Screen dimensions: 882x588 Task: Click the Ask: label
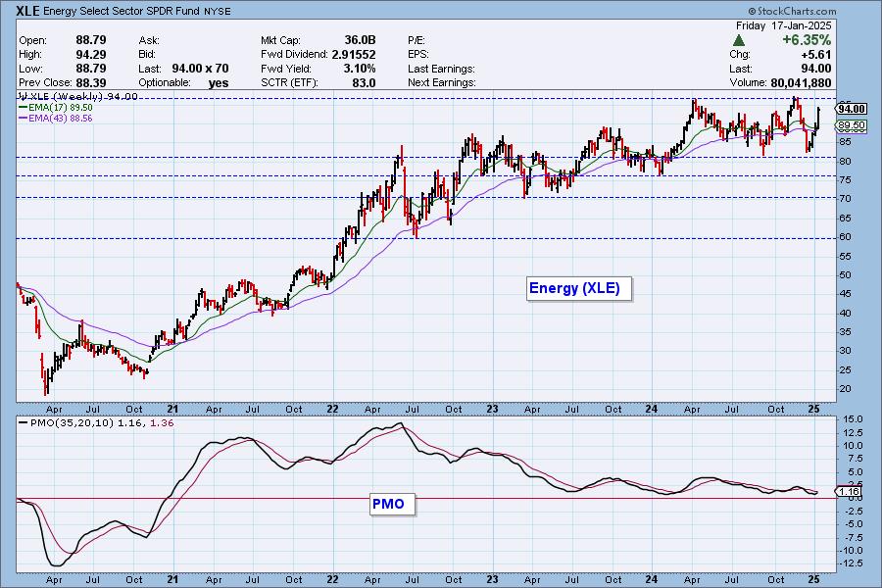tap(149, 40)
